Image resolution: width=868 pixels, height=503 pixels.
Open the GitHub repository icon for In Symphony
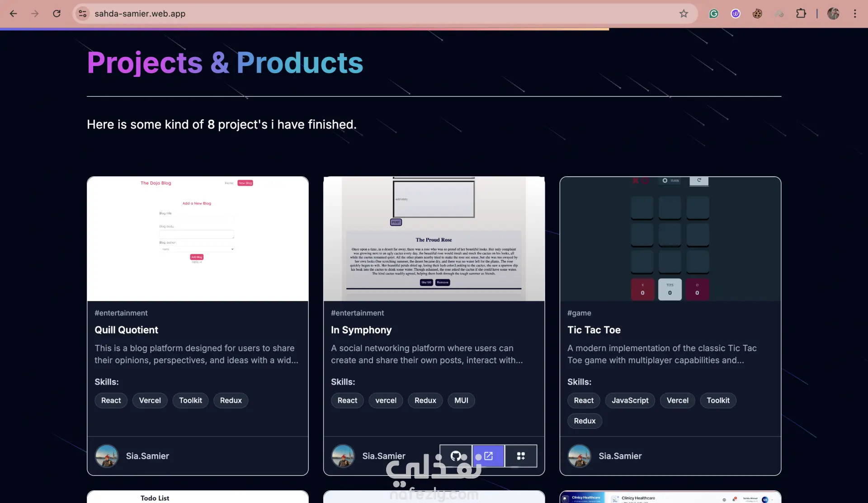click(x=456, y=456)
